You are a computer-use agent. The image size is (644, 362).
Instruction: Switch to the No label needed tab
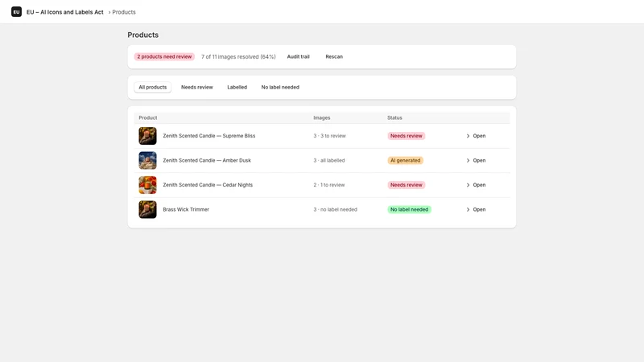[x=280, y=88]
